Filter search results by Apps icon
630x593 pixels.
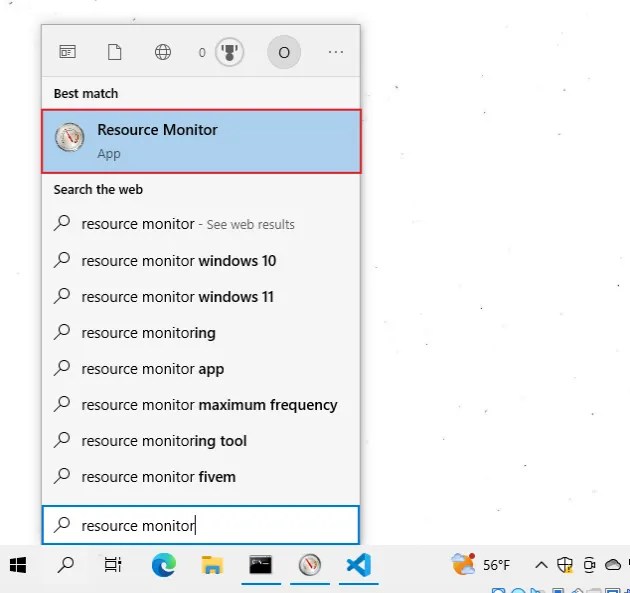68,52
